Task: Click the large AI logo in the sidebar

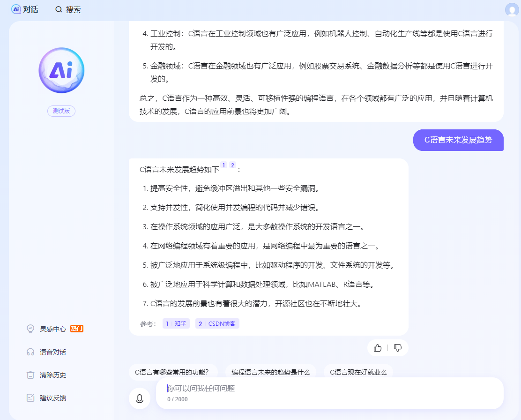Action: point(61,69)
